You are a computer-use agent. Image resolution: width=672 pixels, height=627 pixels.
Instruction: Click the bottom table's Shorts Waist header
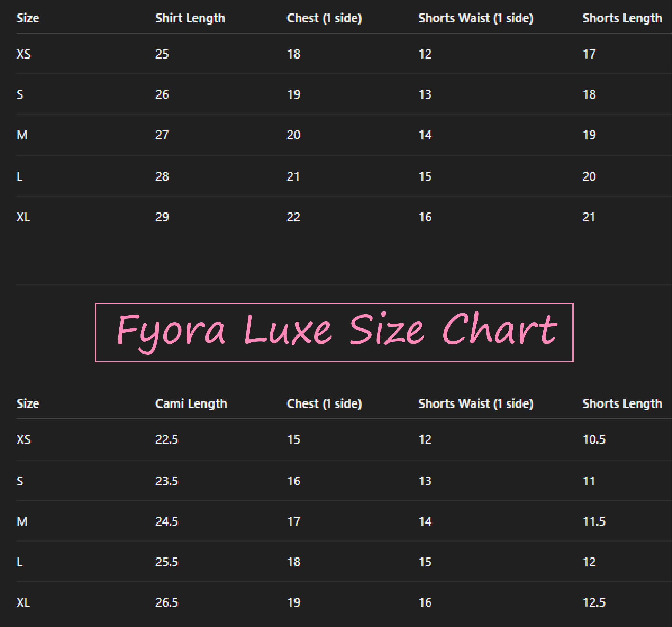tap(476, 404)
